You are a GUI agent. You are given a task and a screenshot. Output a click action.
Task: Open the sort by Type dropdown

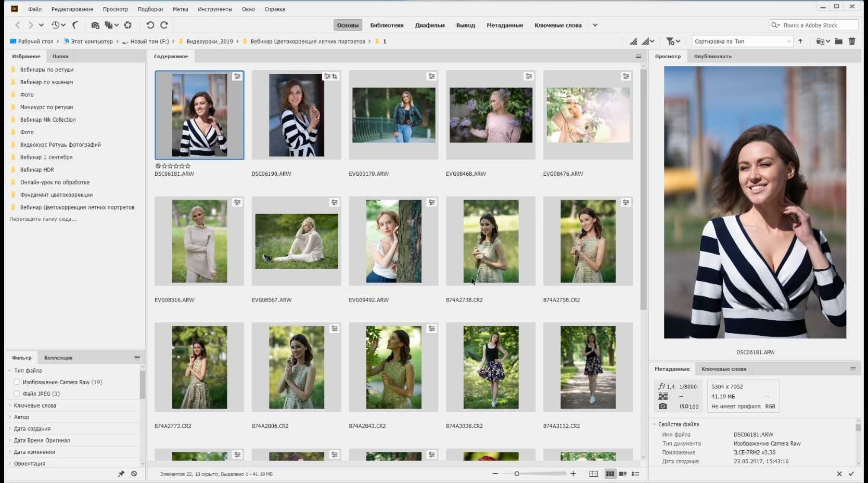[x=743, y=41]
